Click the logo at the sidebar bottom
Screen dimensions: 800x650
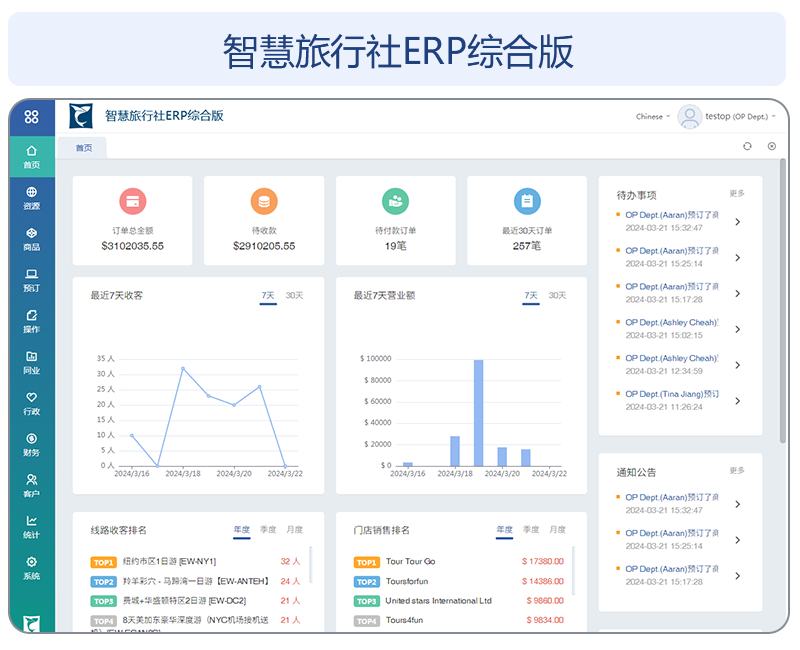(x=32, y=624)
